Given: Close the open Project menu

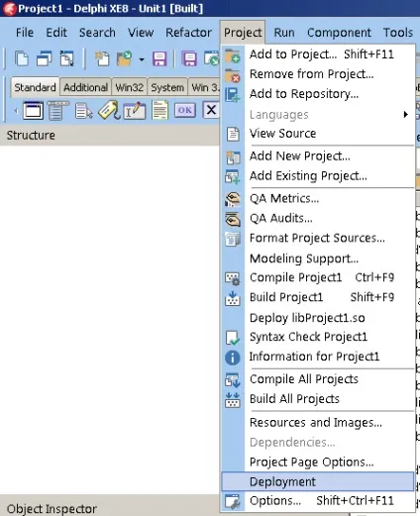Looking at the screenshot, I should (x=243, y=33).
